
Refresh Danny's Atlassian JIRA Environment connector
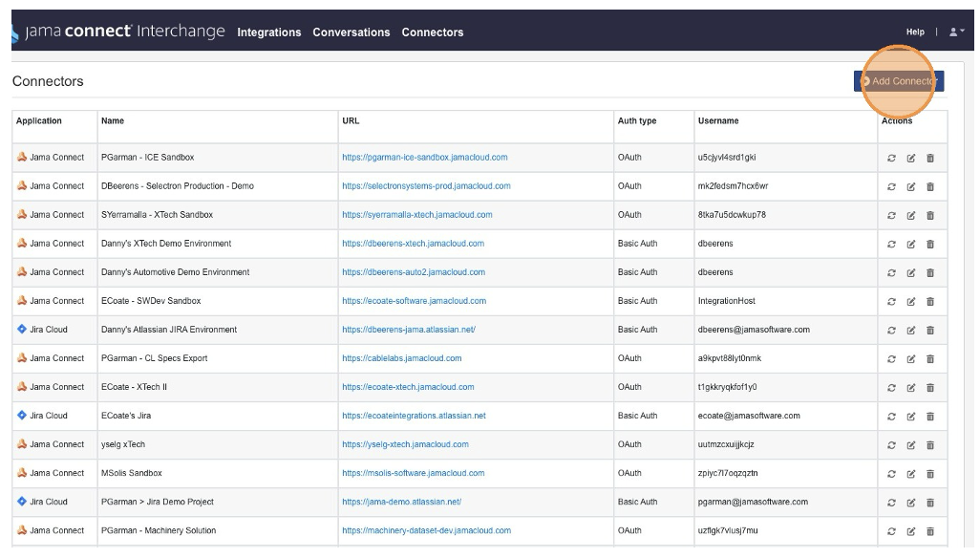click(891, 331)
